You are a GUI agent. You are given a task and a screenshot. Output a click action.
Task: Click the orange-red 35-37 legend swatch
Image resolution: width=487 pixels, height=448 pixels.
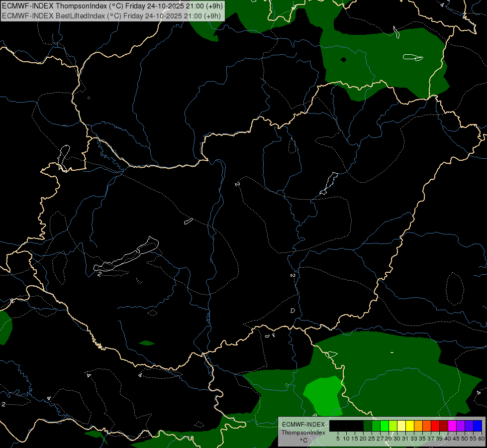pyautogui.click(x=427, y=426)
